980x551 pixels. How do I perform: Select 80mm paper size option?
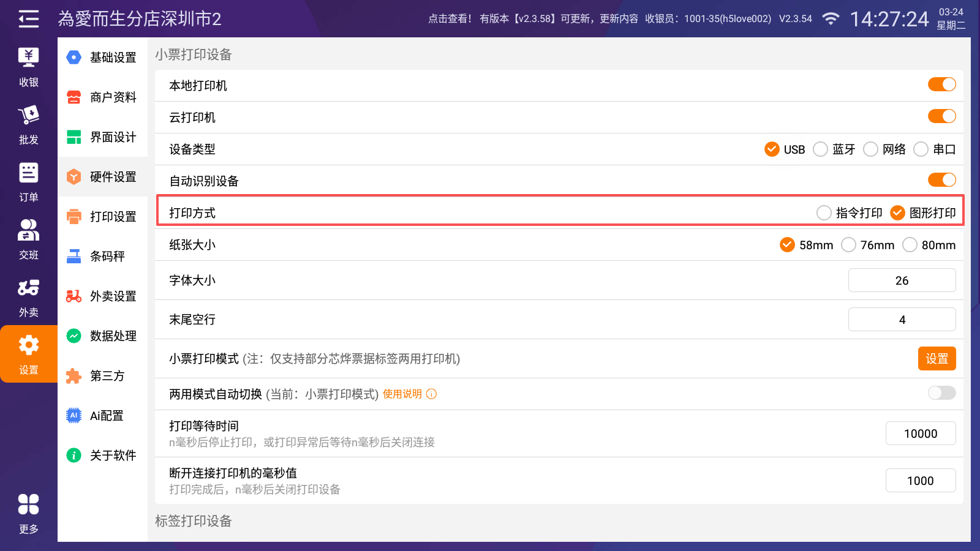pyautogui.click(x=910, y=245)
